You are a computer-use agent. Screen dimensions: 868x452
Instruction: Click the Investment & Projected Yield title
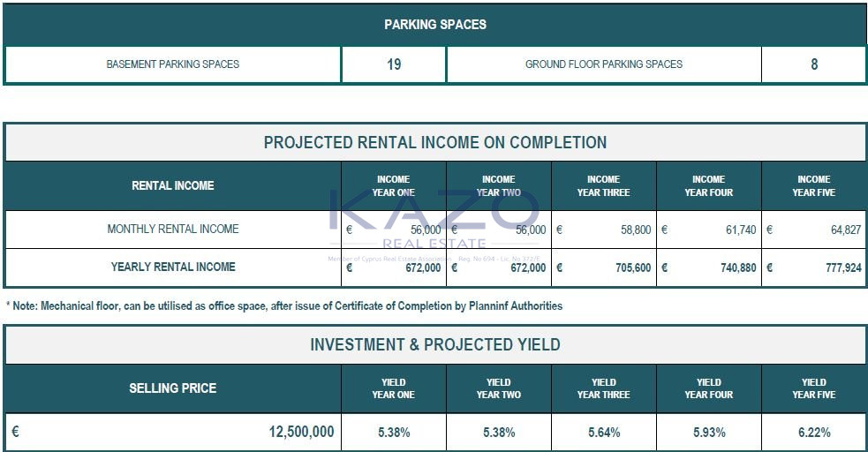pyautogui.click(x=435, y=345)
